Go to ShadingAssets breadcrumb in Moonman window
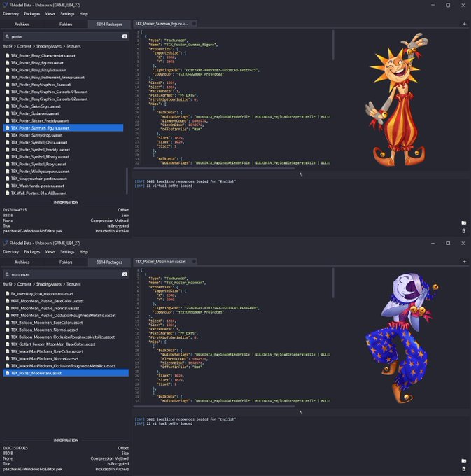Image resolution: width=471 pixels, height=476 pixels. [49, 284]
